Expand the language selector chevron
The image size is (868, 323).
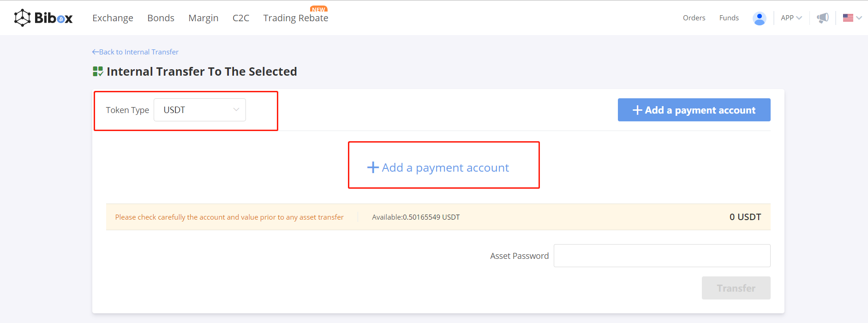pyautogui.click(x=859, y=18)
